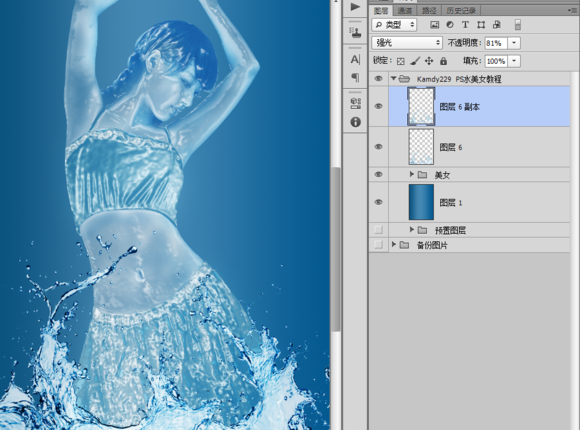
Task: Filter layers by type text icon
Action: tap(465, 25)
